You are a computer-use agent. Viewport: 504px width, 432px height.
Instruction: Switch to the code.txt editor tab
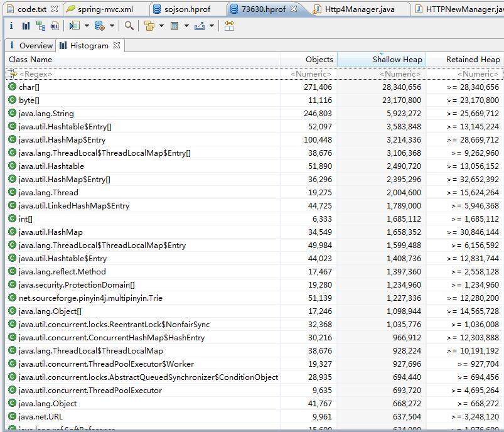[32, 9]
